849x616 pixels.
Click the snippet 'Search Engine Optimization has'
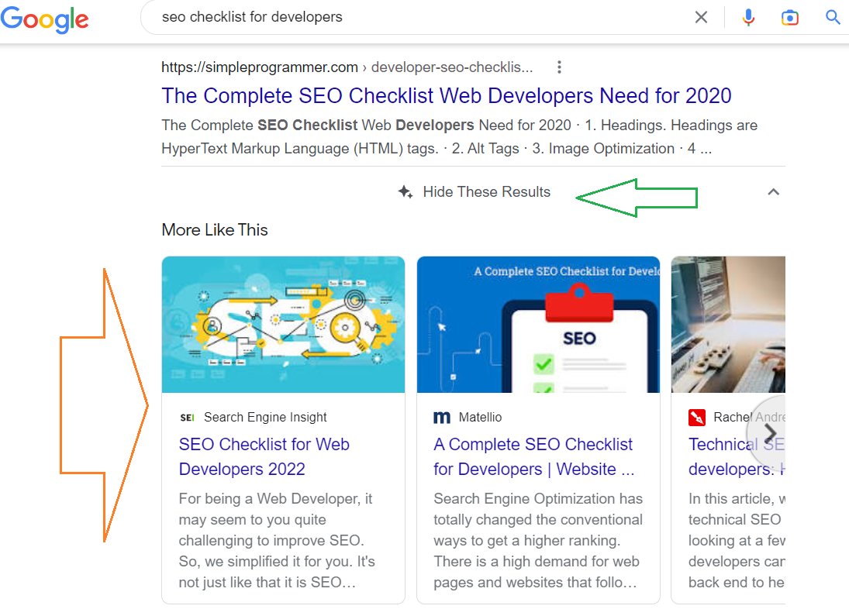tap(537, 498)
